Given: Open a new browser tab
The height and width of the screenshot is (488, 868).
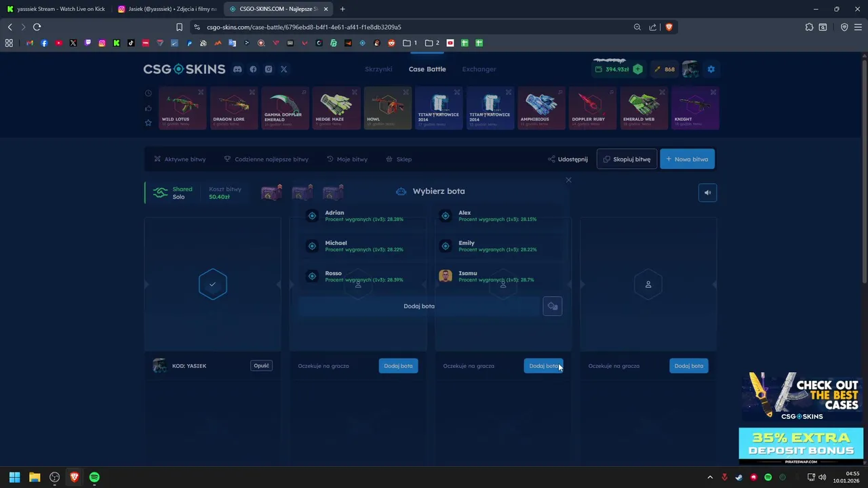Looking at the screenshot, I should 342,9.
